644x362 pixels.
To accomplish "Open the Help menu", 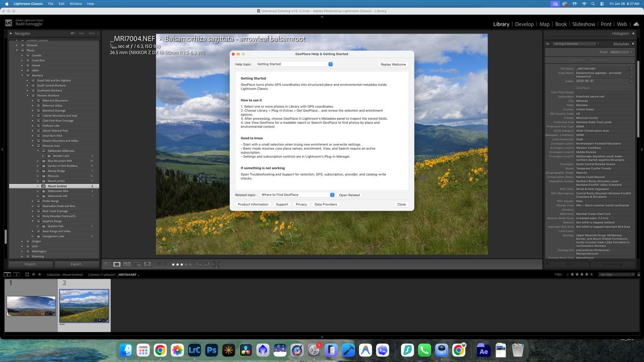I will [91, 4].
